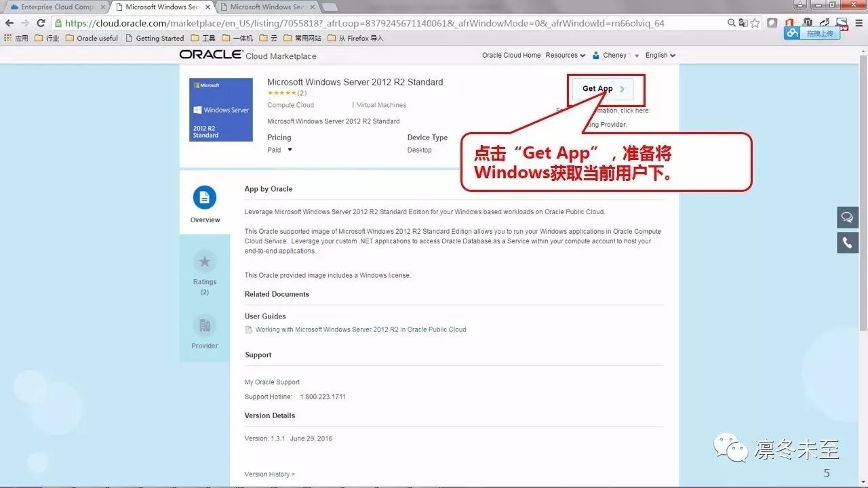
Task: Click the Chrome user profile button
Action: (800, 5)
